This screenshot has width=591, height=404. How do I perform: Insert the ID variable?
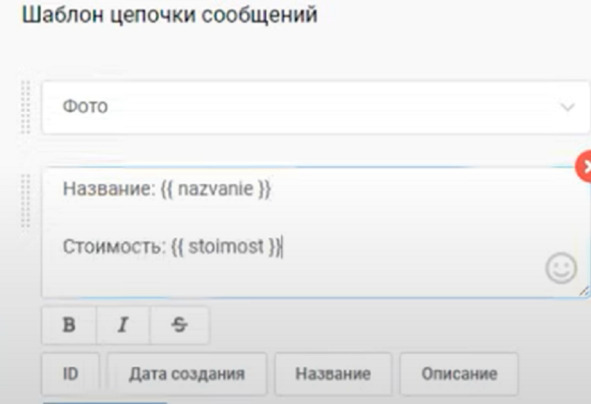coord(70,374)
